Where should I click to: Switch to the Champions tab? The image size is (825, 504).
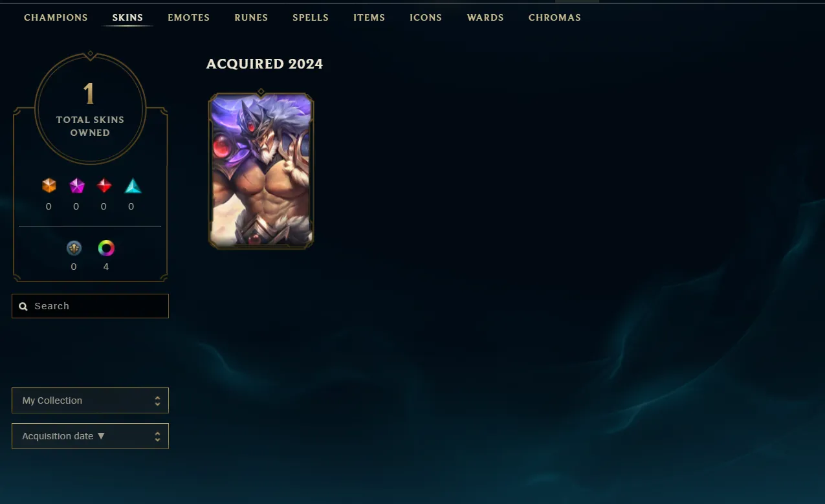coord(56,17)
